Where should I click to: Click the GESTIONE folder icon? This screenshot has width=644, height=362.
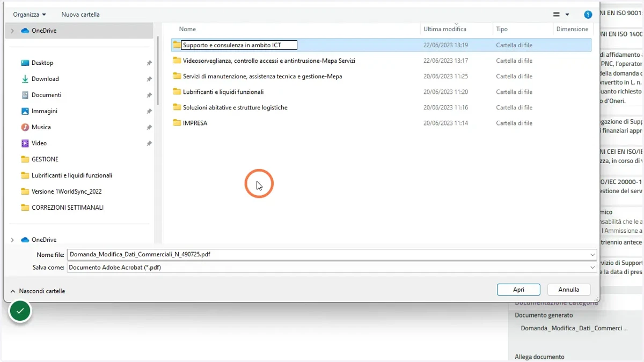[x=25, y=159]
